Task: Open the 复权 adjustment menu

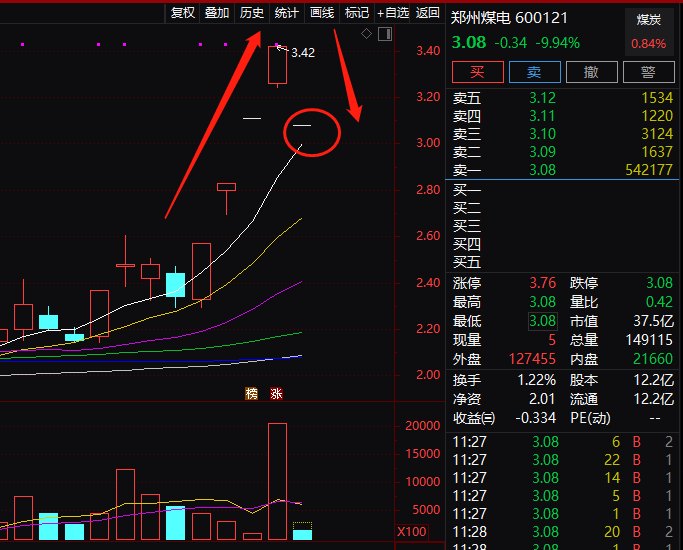Action: (x=183, y=13)
